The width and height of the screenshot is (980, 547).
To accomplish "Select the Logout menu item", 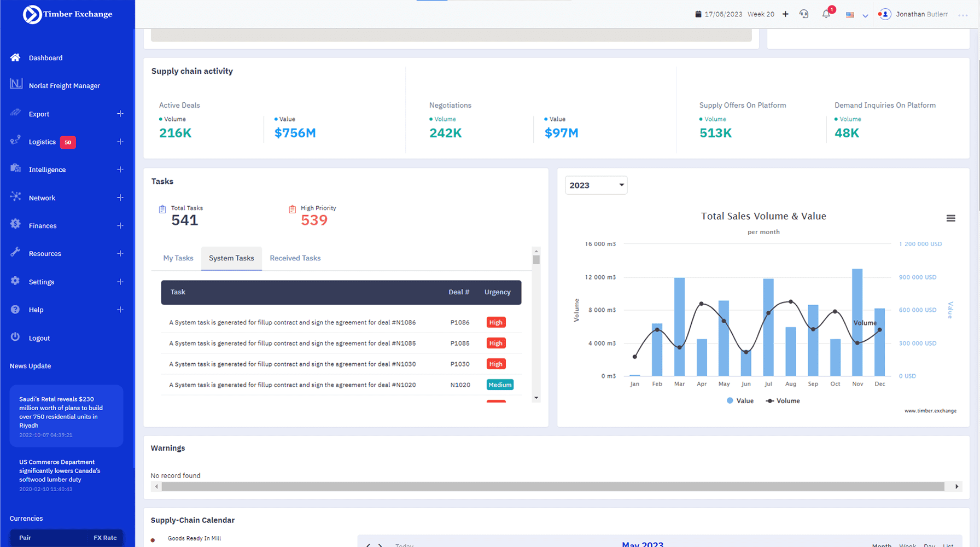I will [x=39, y=338].
